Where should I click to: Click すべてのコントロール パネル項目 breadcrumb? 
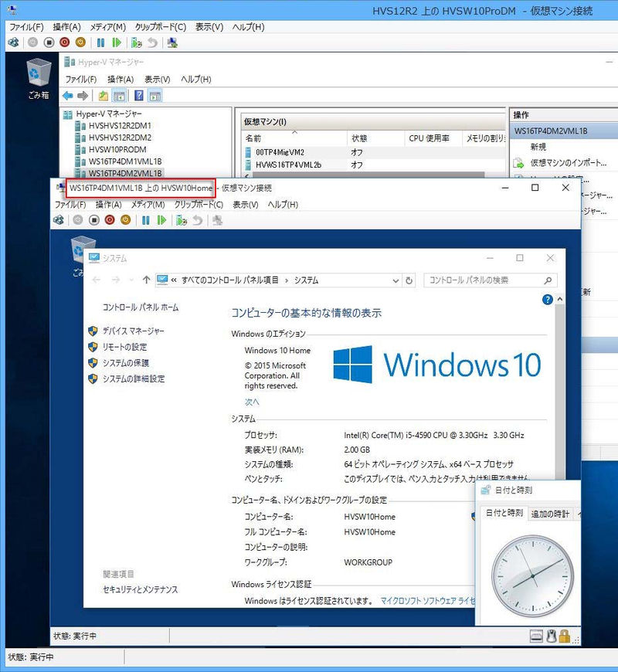tap(230, 280)
